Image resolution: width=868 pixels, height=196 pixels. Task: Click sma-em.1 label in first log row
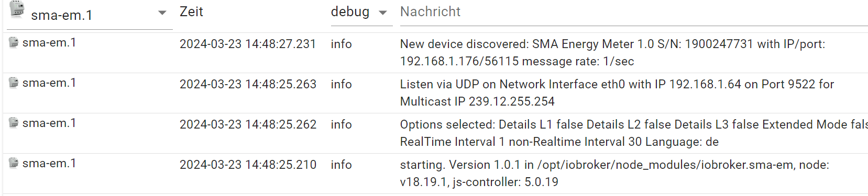(x=49, y=43)
